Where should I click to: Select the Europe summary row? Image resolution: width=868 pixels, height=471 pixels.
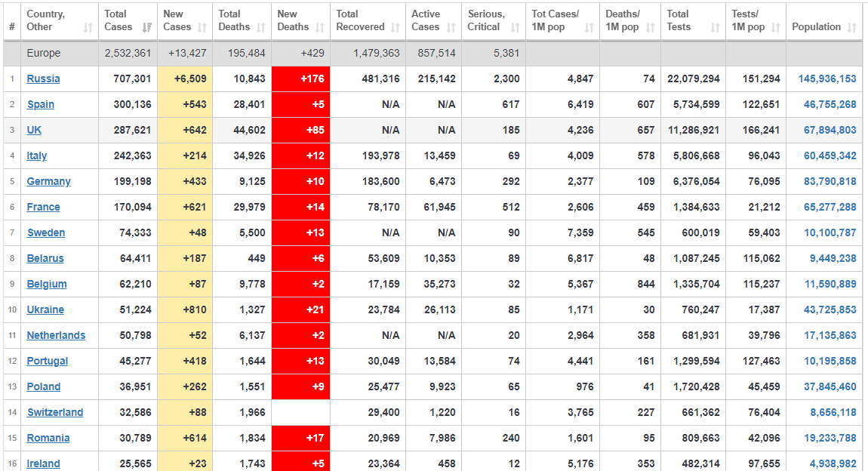pos(433,53)
